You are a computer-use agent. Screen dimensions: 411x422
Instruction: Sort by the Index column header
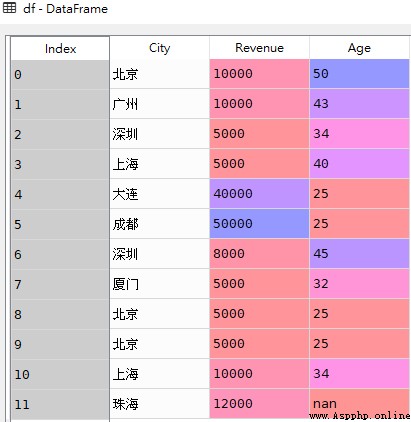[60, 48]
